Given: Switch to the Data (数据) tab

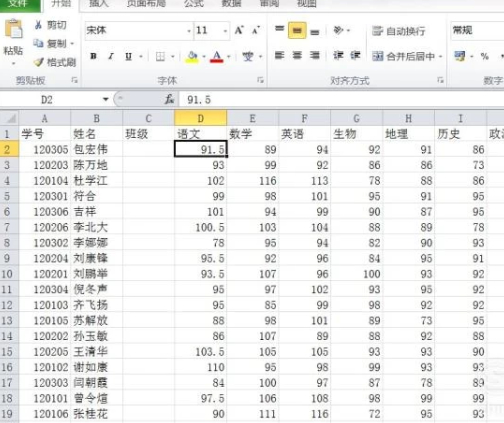Looking at the screenshot, I should point(232,4).
